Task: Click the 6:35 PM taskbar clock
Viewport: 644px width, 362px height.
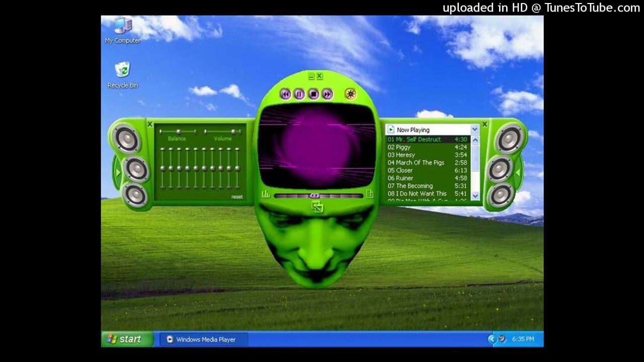Action: point(523,339)
